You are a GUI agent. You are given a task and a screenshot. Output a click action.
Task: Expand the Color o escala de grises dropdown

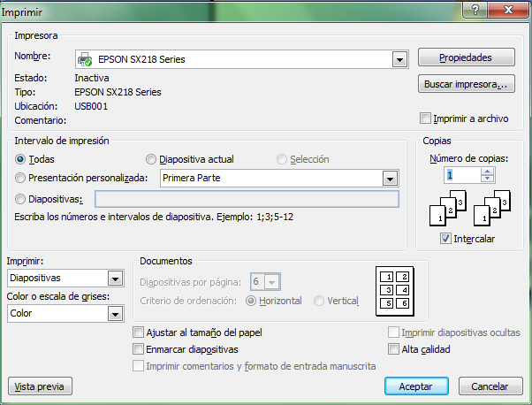coord(116,313)
